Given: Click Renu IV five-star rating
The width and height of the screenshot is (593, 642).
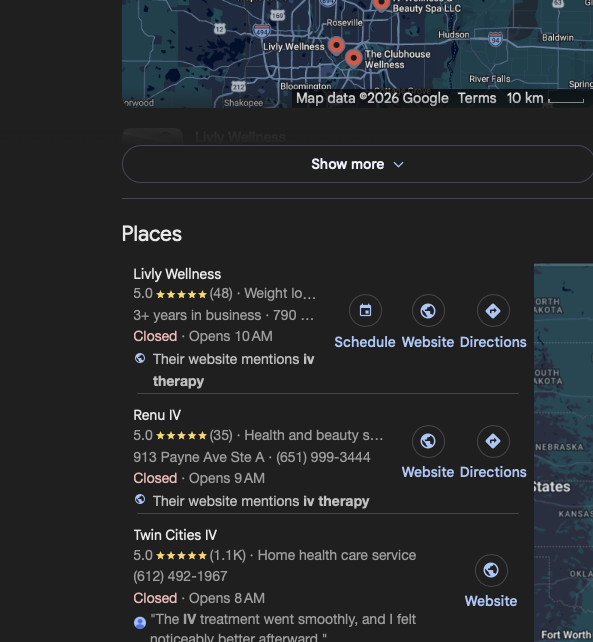Looking at the screenshot, I should pyautogui.click(x=183, y=435).
